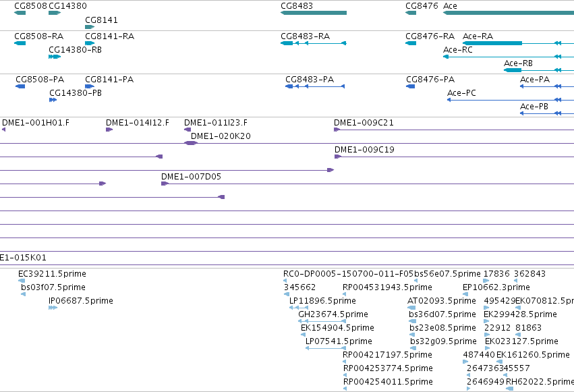Open the EC39211.5prime EST label
This screenshot has width=574, height=392.
52,274
